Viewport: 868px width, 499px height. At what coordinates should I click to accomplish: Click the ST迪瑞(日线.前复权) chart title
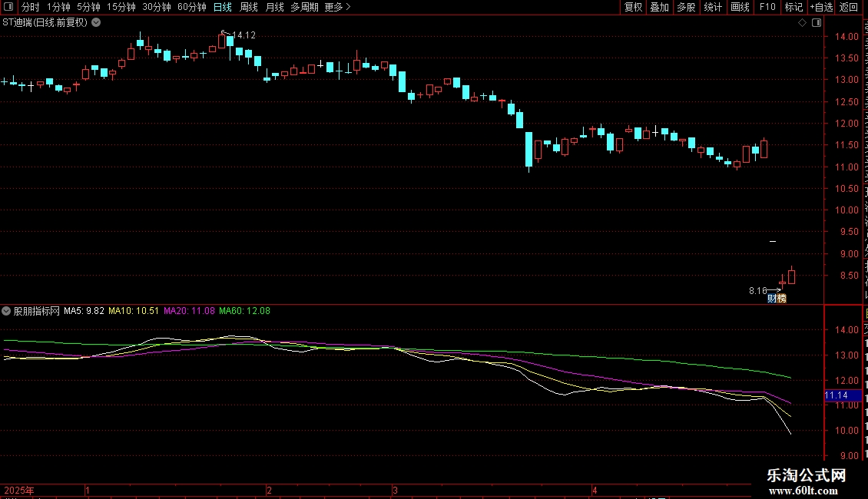pyautogui.click(x=45, y=23)
